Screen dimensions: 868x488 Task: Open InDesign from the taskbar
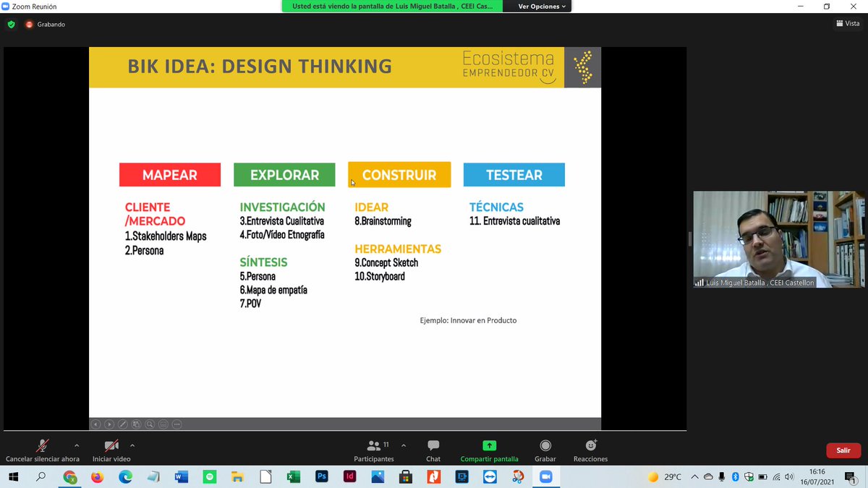pyautogui.click(x=349, y=477)
